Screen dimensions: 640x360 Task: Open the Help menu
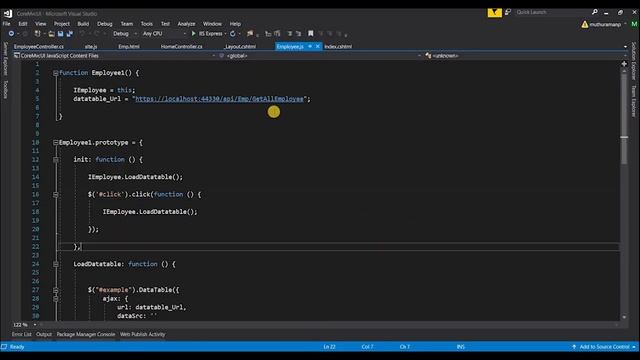coord(235,24)
